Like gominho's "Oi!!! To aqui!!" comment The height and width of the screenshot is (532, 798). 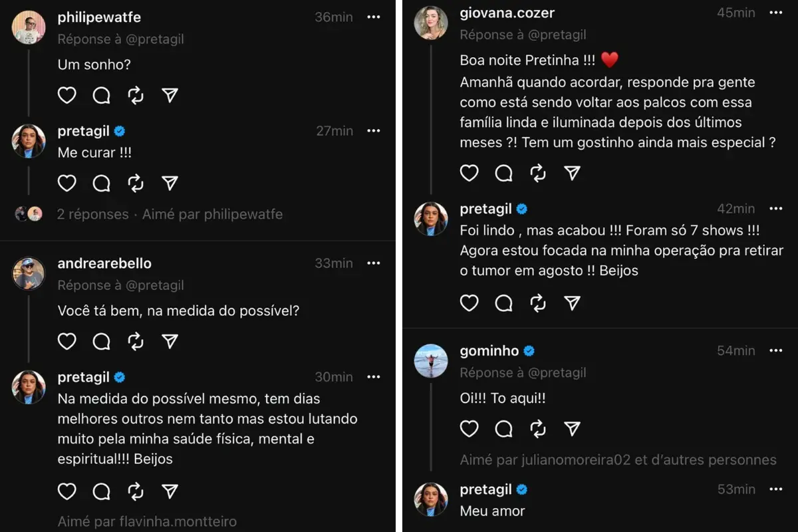(469, 429)
